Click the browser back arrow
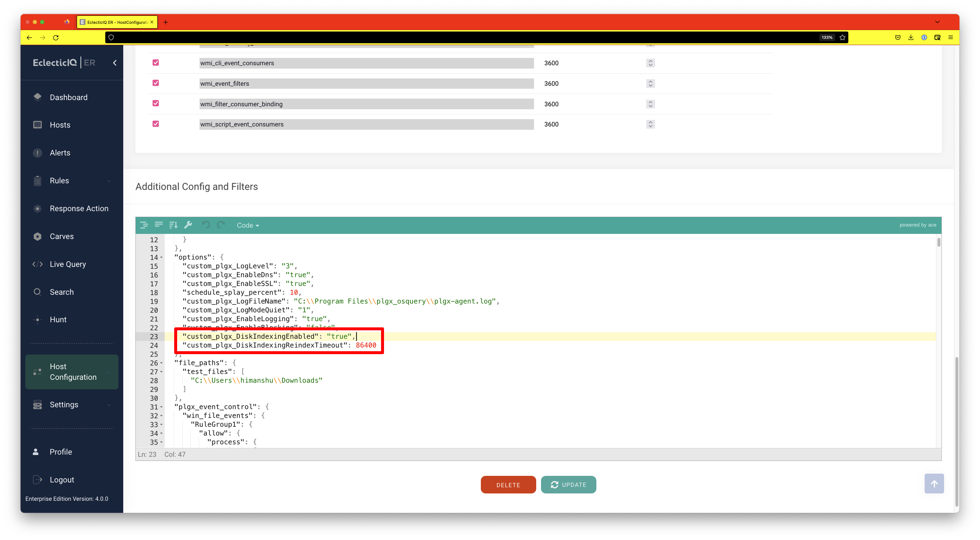Screen dimensions: 980x540 click(x=29, y=37)
